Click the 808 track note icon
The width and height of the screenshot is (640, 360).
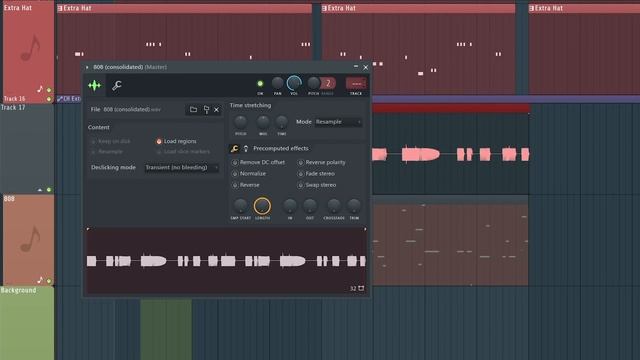(x=40, y=280)
